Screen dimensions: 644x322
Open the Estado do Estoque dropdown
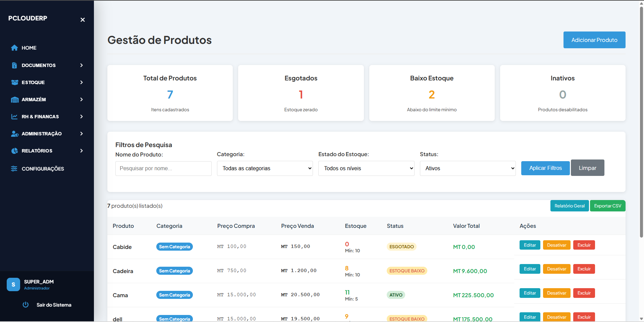coord(366,168)
